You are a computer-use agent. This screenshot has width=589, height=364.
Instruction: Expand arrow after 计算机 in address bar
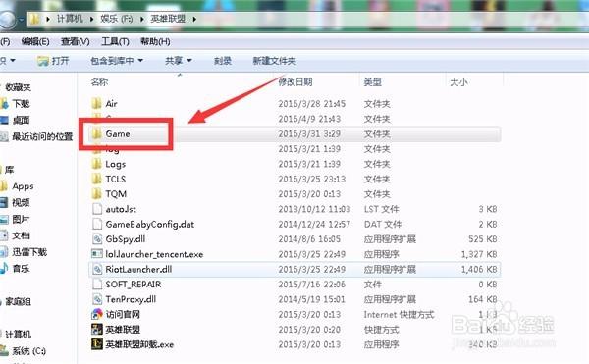click(x=91, y=19)
